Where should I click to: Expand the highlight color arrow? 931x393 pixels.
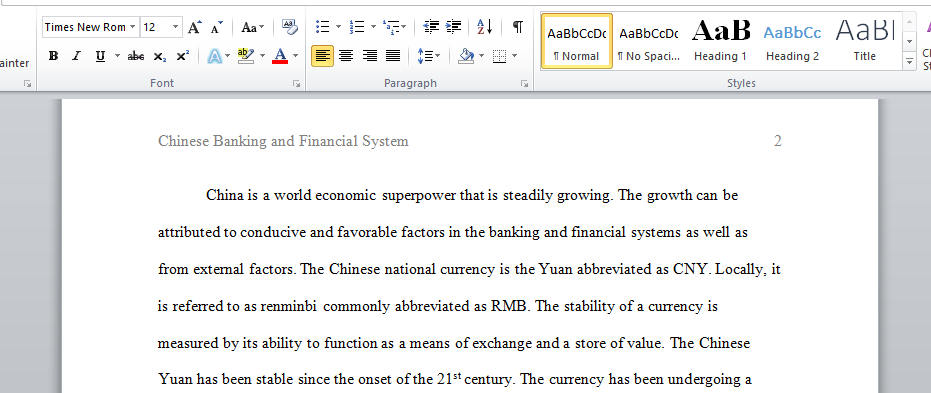(262, 56)
